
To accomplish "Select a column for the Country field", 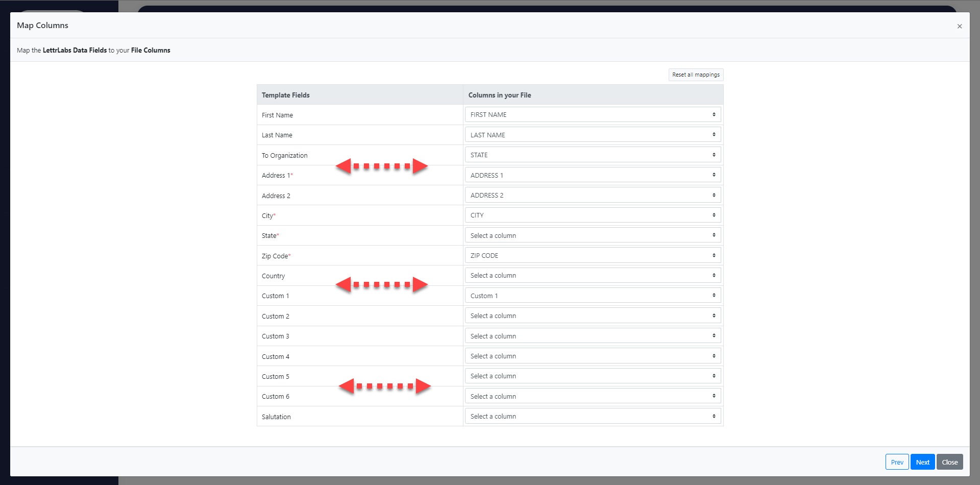I will [592, 275].
